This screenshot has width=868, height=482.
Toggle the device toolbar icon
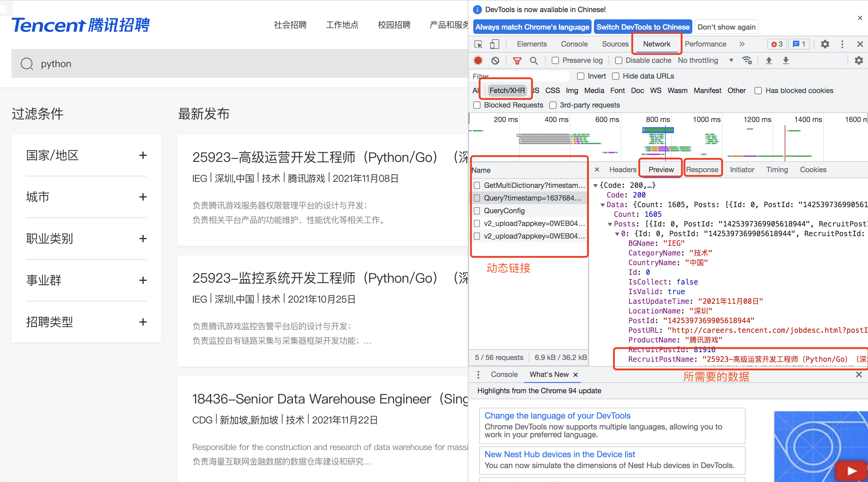coord(494,44)
